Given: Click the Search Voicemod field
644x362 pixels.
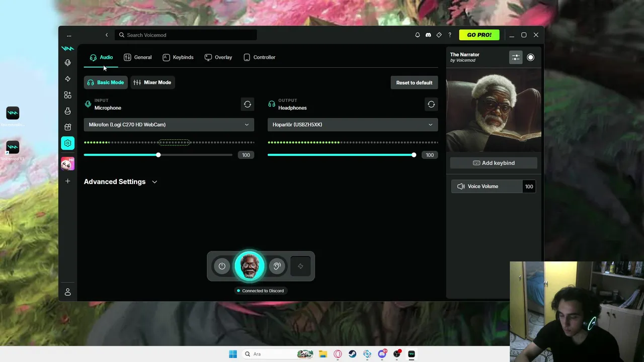Looking at the screenshot, I should pos(186,35).
